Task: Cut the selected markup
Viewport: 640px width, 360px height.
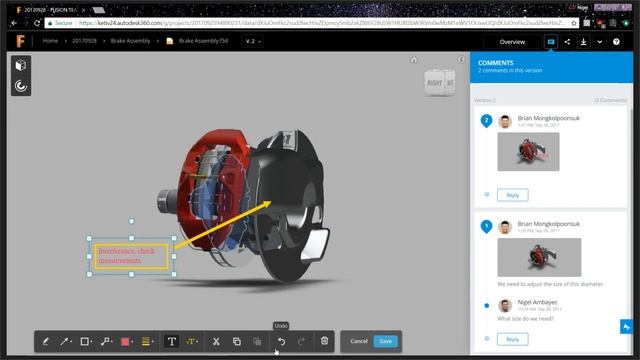Action: coord(216,342)
